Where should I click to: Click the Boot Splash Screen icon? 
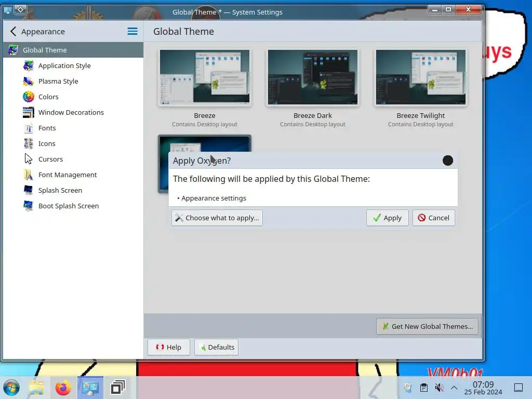[29, 206]
